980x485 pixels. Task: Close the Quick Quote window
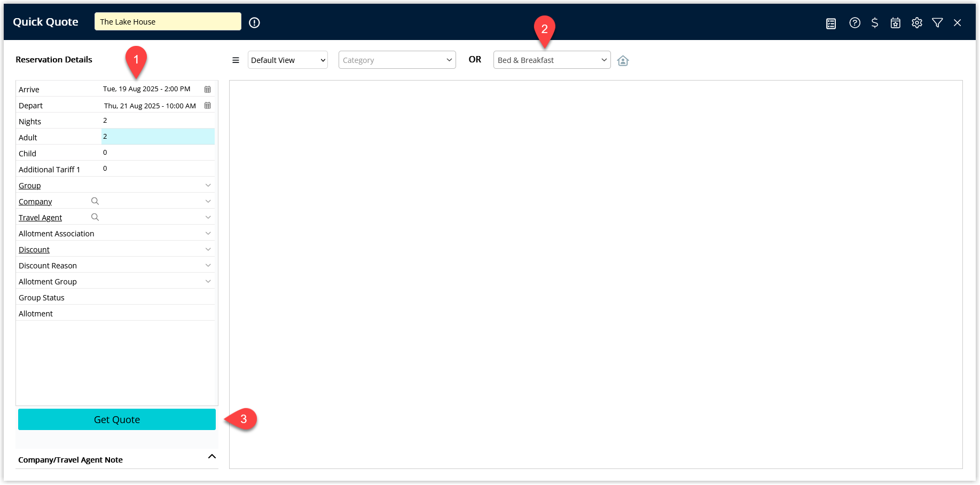tap(958, 22)
